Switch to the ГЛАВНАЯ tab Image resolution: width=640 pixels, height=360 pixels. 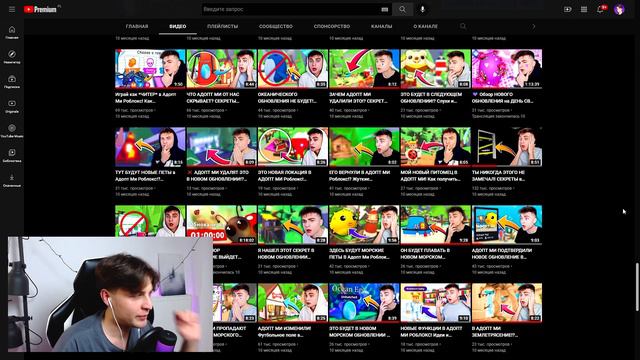137,26
